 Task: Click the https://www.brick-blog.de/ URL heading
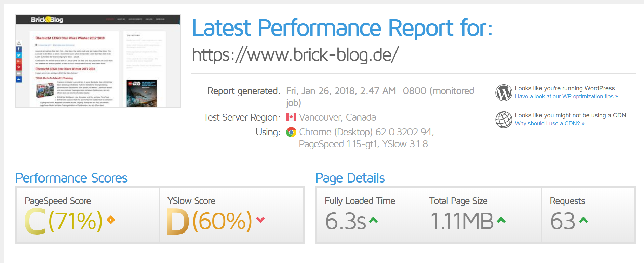pos(295,55)
